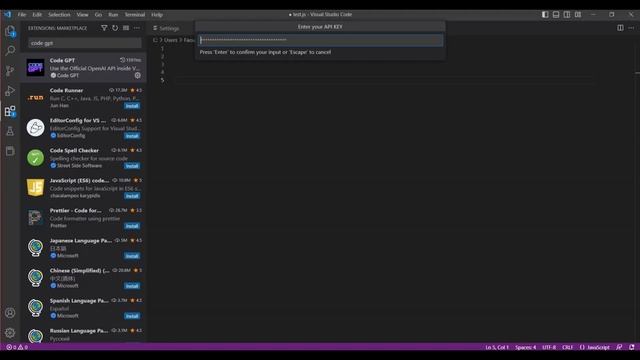Click Ln 5, Col 1 in status bar
The width and height of the screenshot is (640, 360).
(497, 347)
